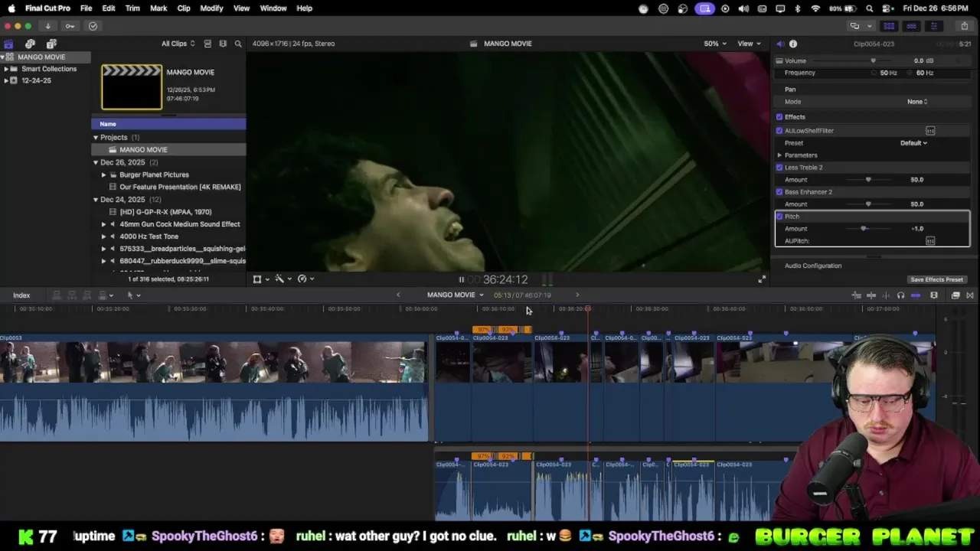Show the Effects browser icon
Image resolution: width=980 pixels, height=551 pixels.
coord(955,295)
